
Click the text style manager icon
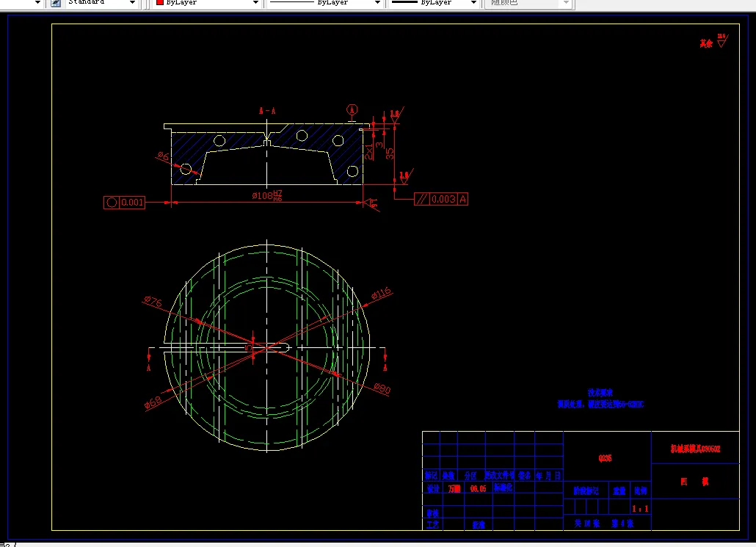[56, 3]
